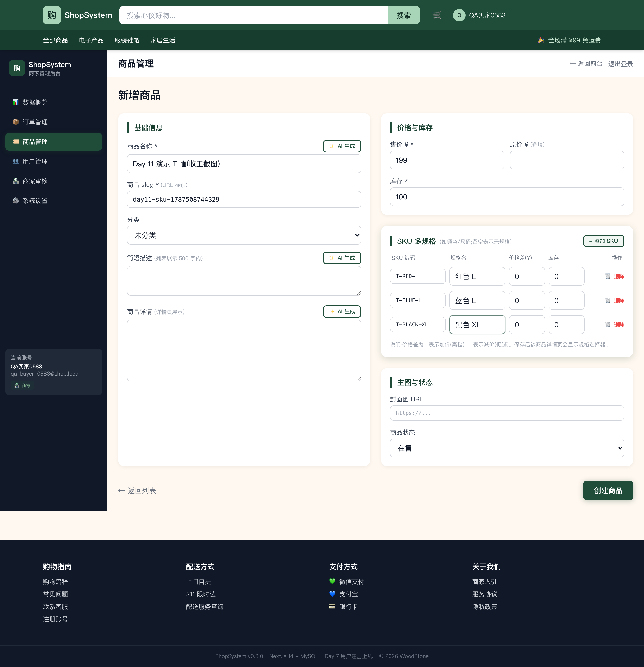Remove the T-BLACK-XL SKU row
644x667 pixels.
pos(614,324)
